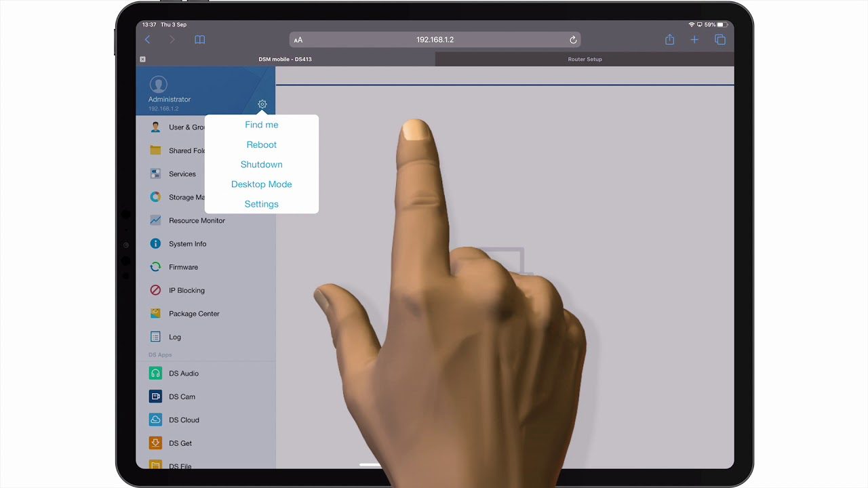Choose Shutdown from the popup menu

click(261, 165)
